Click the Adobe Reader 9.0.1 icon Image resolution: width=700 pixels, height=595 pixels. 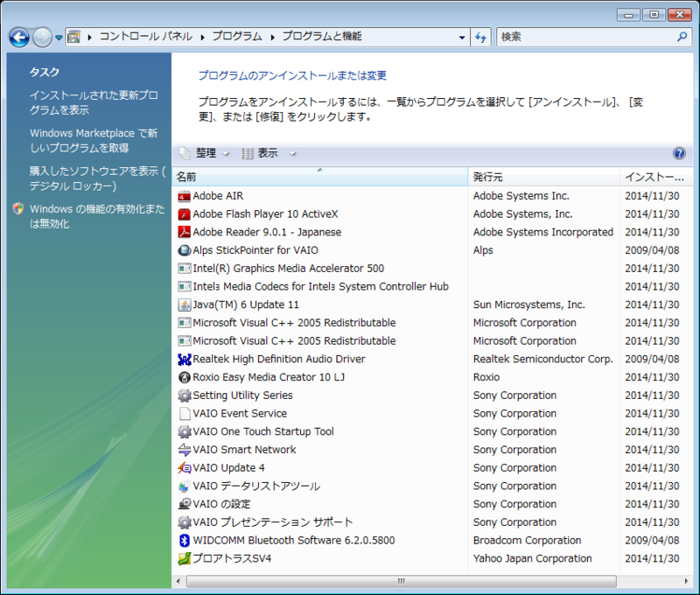(184, 232)
